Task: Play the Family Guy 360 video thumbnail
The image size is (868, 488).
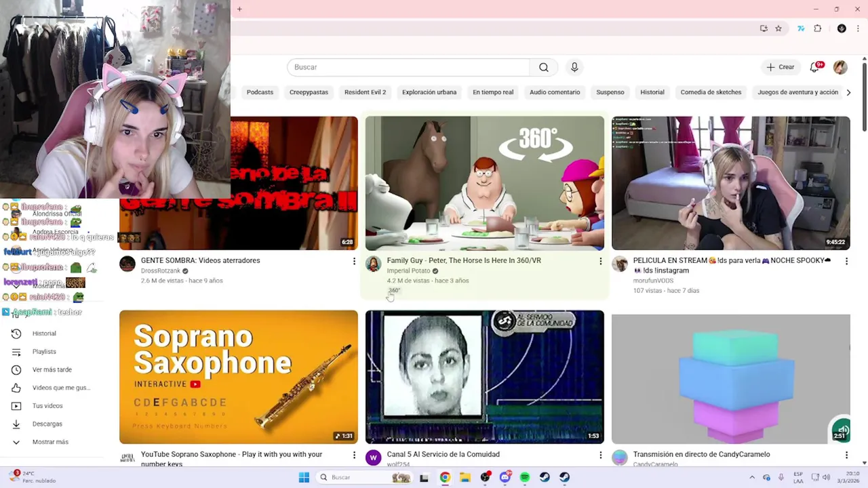Action: coord(485,183)
